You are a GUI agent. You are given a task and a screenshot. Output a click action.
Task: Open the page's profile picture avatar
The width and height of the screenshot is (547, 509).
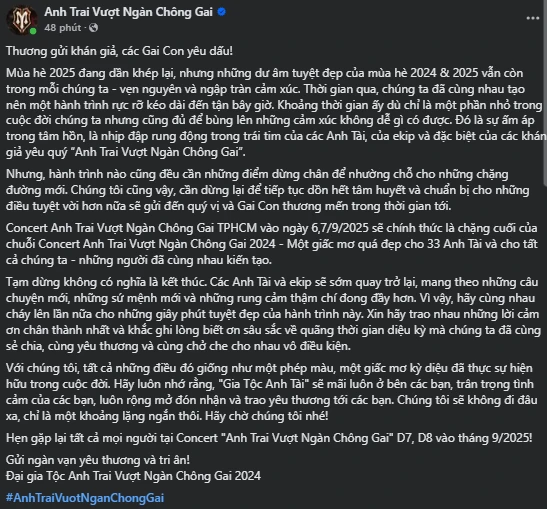tap(21, 20)
